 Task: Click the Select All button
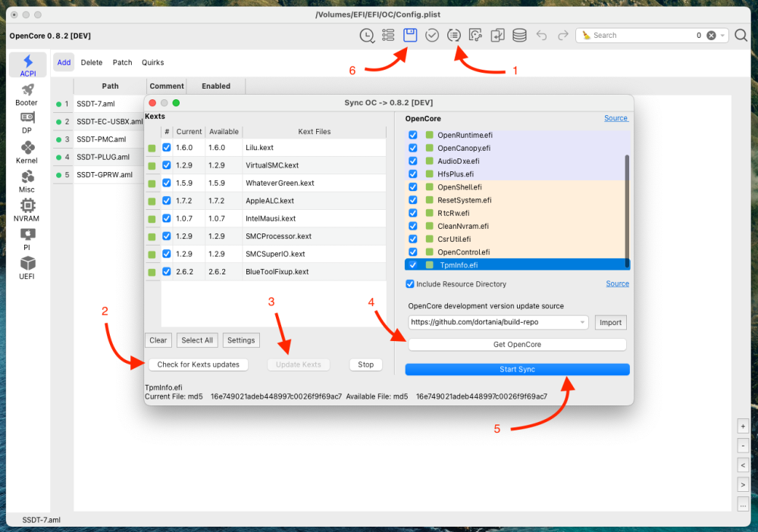coord(197,340)
